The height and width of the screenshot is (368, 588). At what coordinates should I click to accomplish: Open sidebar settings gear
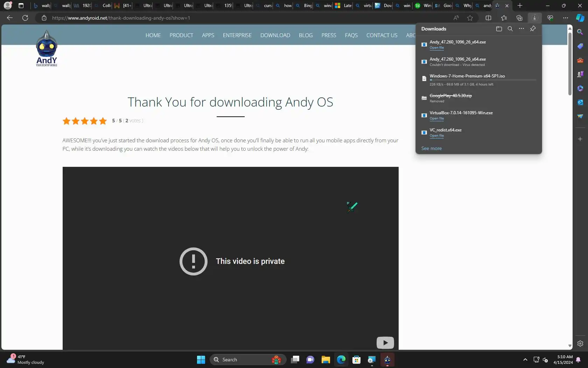coord(580,343)
